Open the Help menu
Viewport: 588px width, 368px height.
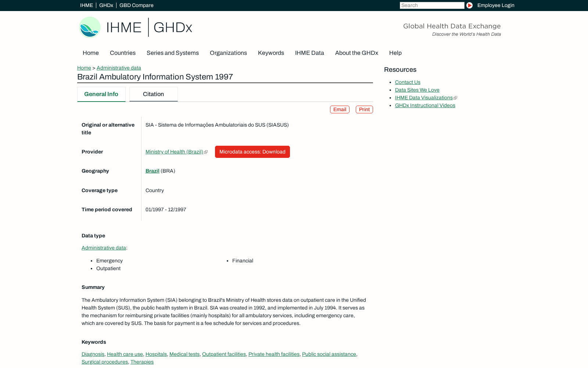pyautogui.click(x=395, y=53)
